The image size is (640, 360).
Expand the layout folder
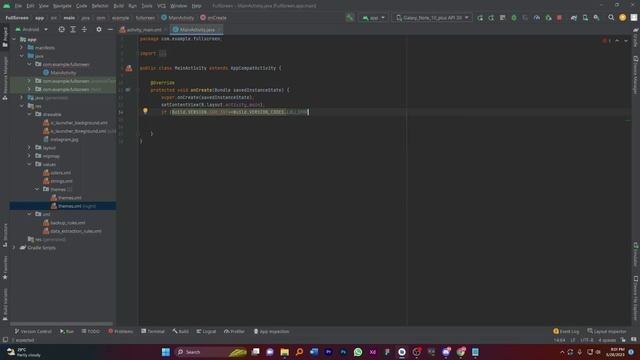(29, 147)
